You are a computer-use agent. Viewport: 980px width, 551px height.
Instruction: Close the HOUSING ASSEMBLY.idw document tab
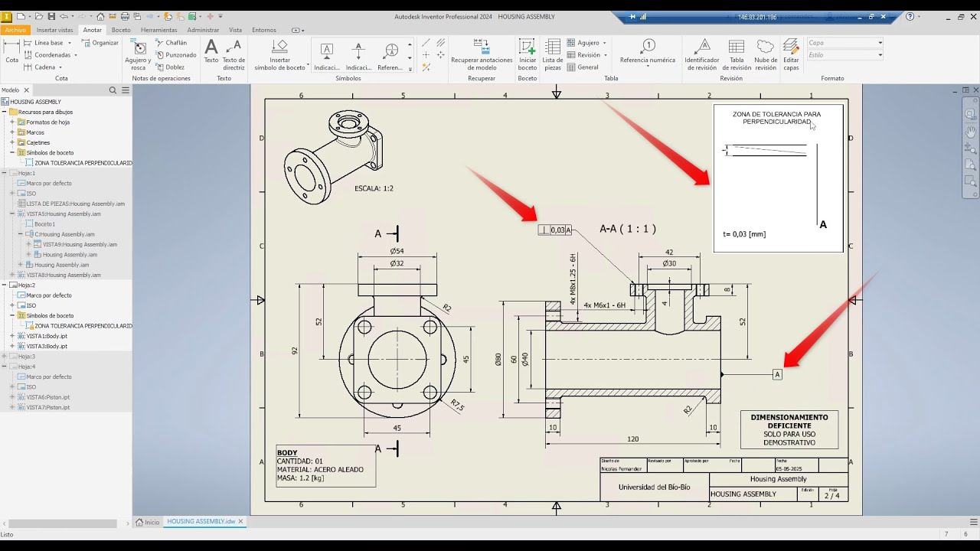(x=241, y=522)
